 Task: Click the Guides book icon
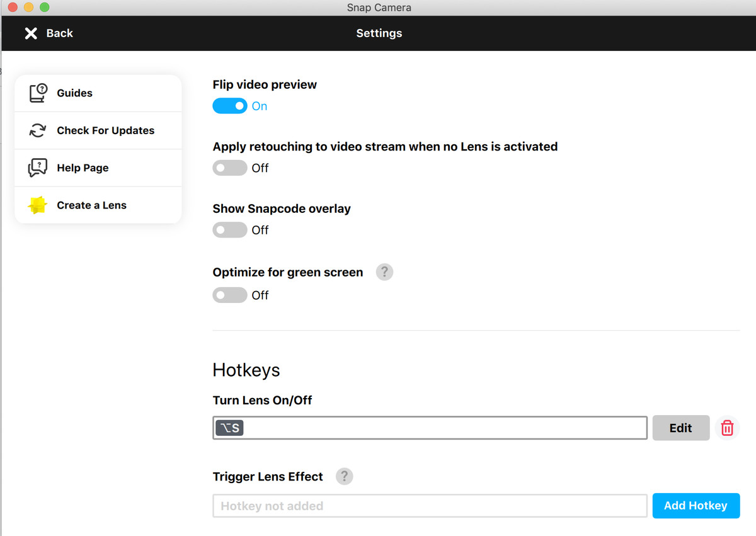click(38, 93)
